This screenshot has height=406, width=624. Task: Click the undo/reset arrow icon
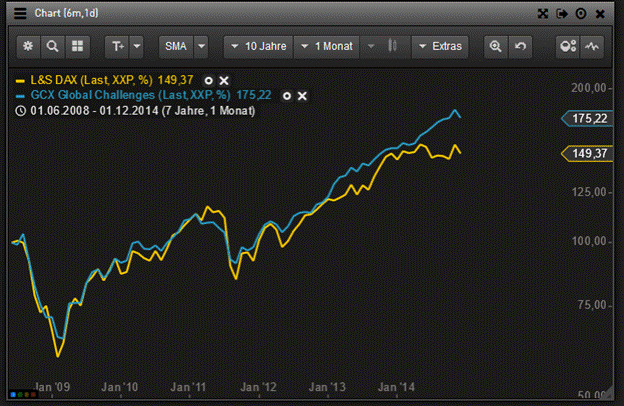pyautogui.click(x=520, y=47)
